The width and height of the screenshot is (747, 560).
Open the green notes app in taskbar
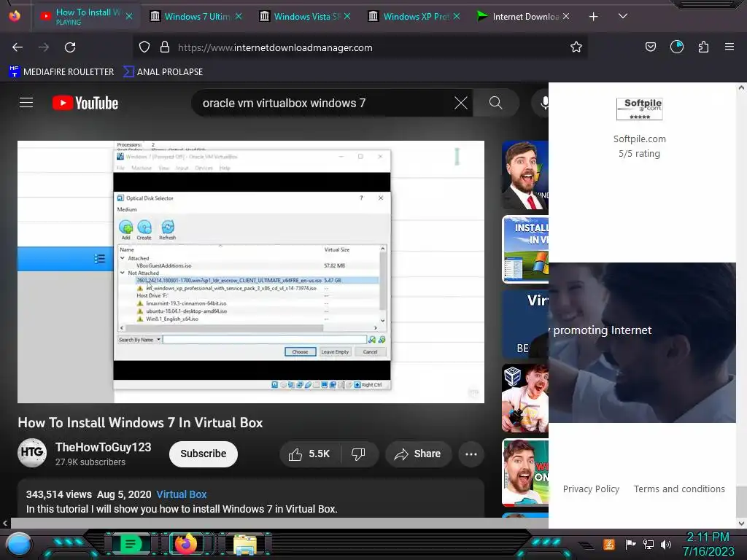click(x=131, y=543)
